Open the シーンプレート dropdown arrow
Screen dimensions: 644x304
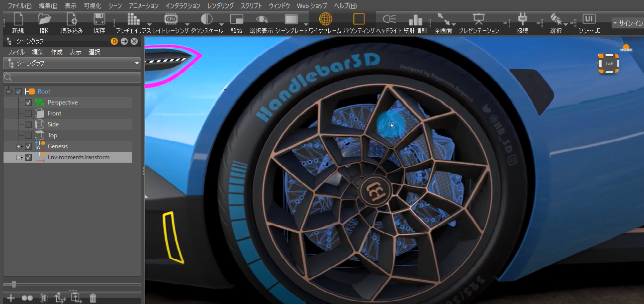point(305,23)
